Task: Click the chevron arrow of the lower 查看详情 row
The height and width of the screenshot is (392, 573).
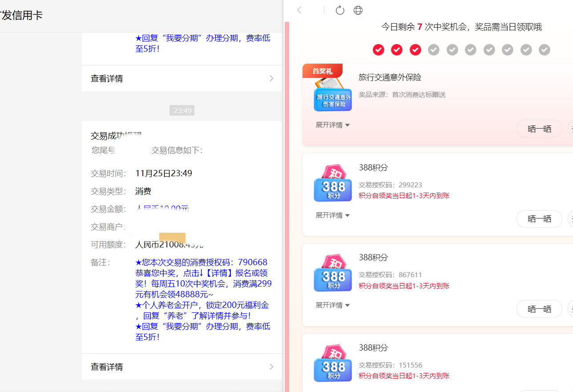Action: 271,367
